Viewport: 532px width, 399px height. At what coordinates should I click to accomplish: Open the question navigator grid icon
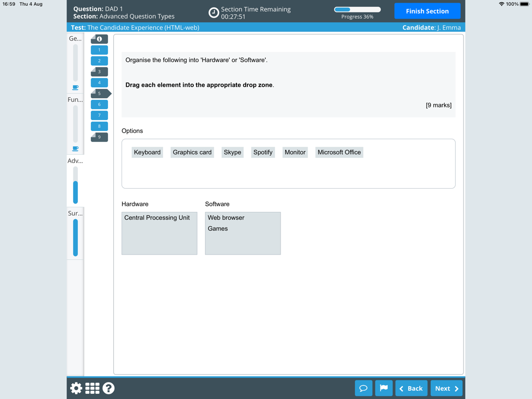pyautogui.click(x=92, y=388)
